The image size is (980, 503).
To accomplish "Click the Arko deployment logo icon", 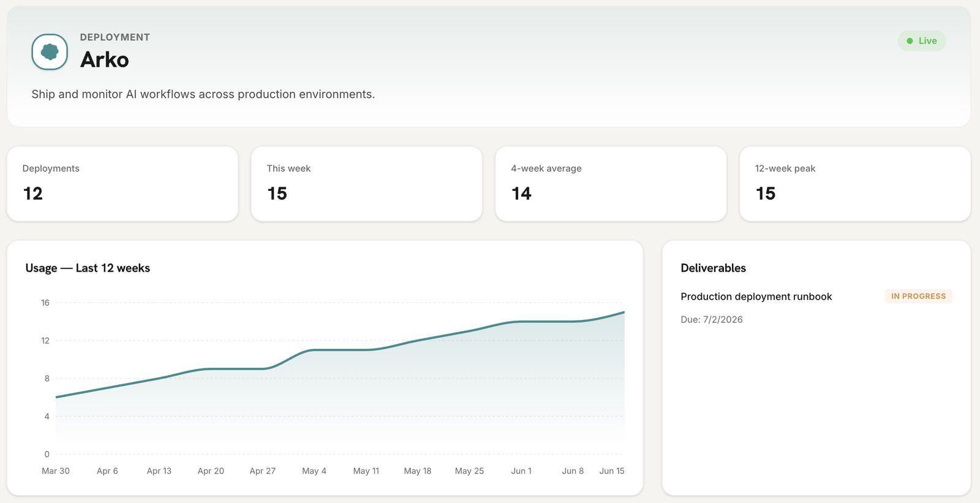I will click(x=50, y=52).
